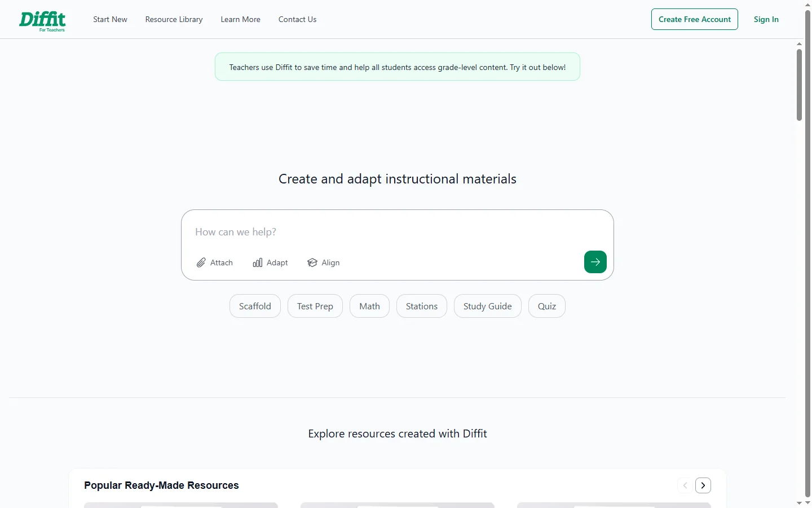
Task: Open the Resource Library page
Action: click(x=174, y=19)
